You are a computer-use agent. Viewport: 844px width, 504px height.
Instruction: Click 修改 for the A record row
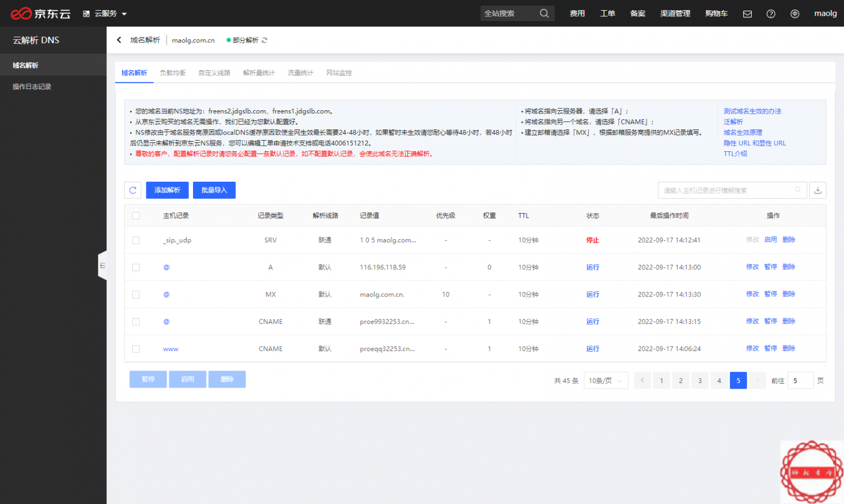coord(752,267)
